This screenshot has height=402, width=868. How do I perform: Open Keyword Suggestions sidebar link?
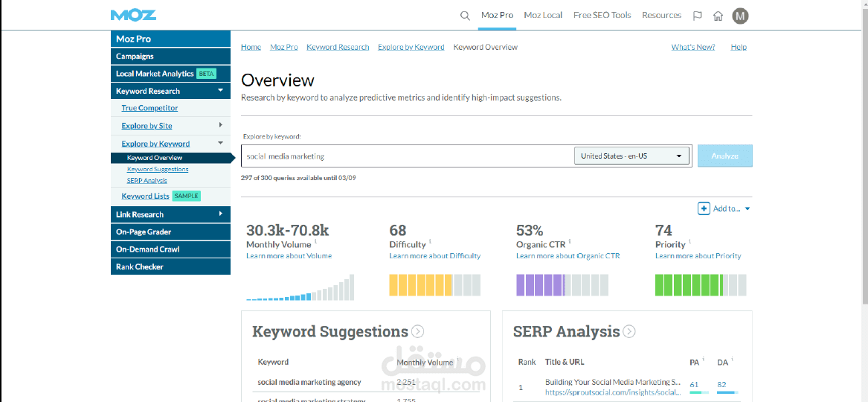click(158, 169)
